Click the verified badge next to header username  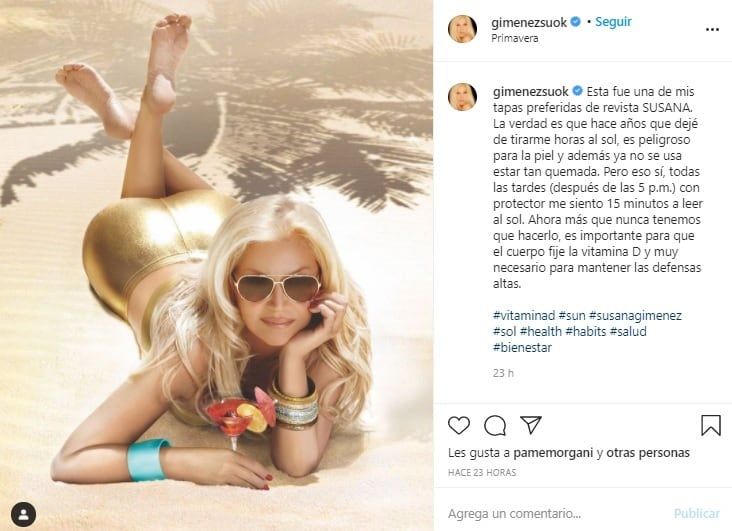coord(576,22)
